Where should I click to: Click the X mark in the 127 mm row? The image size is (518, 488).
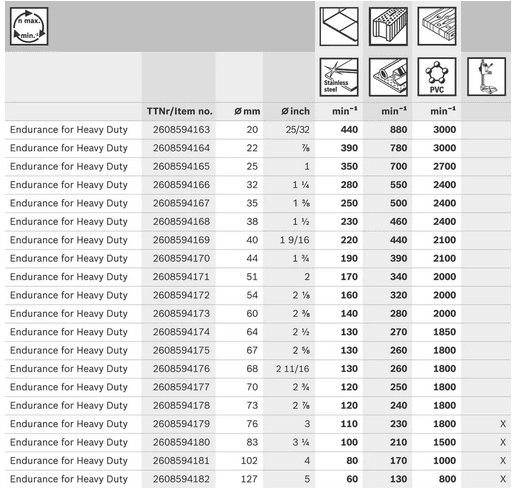pyautogui.click(x=503, y=479)
